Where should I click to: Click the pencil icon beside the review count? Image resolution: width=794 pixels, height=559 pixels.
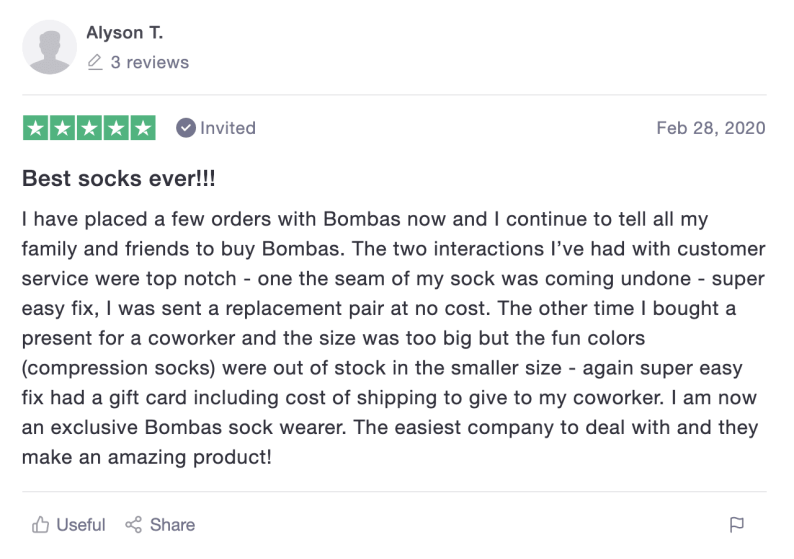pyautogui.click(x=95, y=62)
